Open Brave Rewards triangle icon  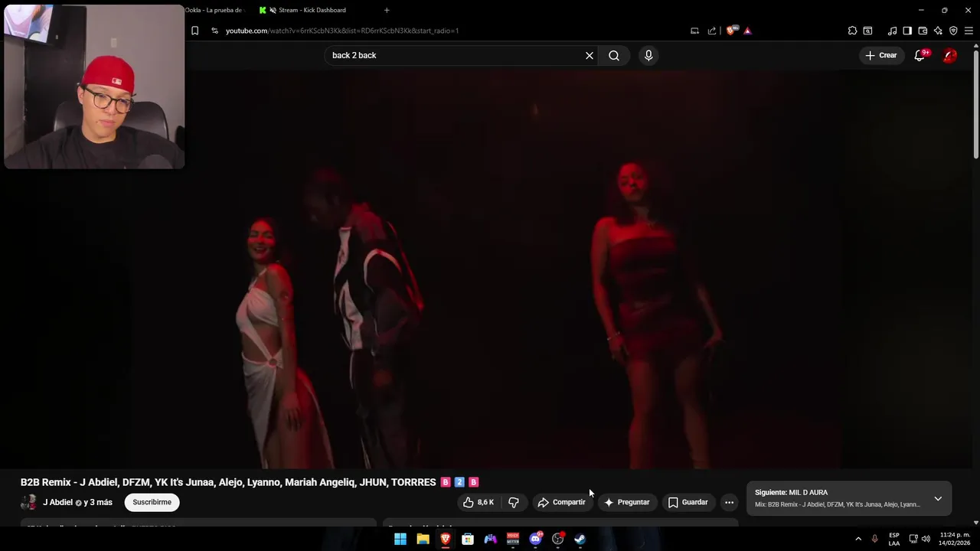pyautogui.click(x=747, y=31)
